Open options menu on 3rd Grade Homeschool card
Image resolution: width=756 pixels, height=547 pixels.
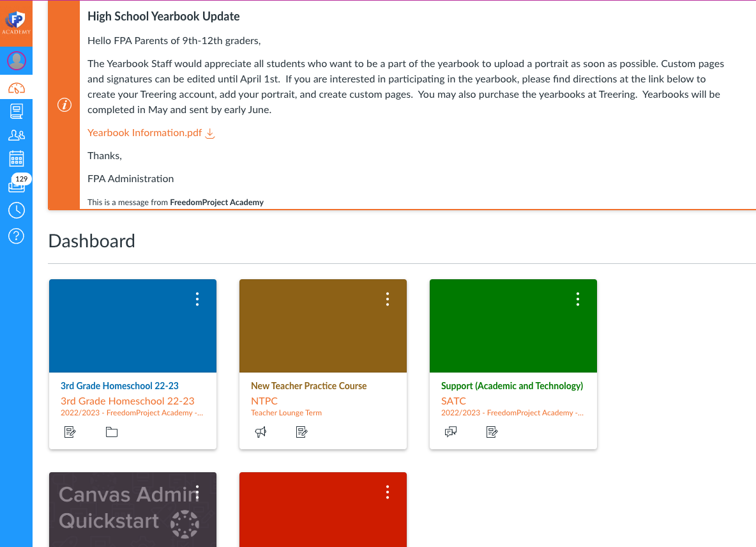(197, 299)
